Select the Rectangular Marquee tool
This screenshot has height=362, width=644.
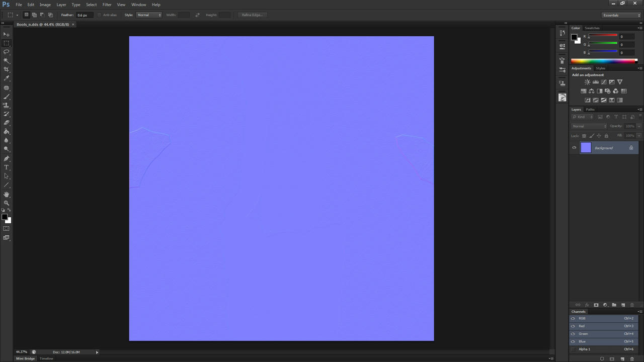(7, 43)
